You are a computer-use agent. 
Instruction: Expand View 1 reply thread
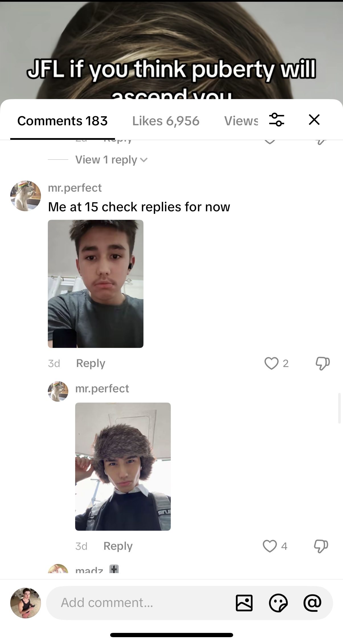coord(111,160)
